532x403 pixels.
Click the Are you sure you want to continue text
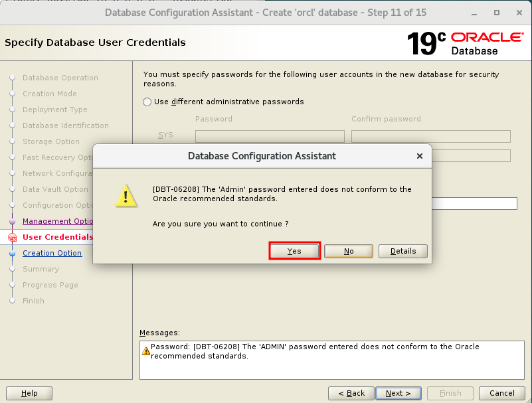tap(221, 224)
